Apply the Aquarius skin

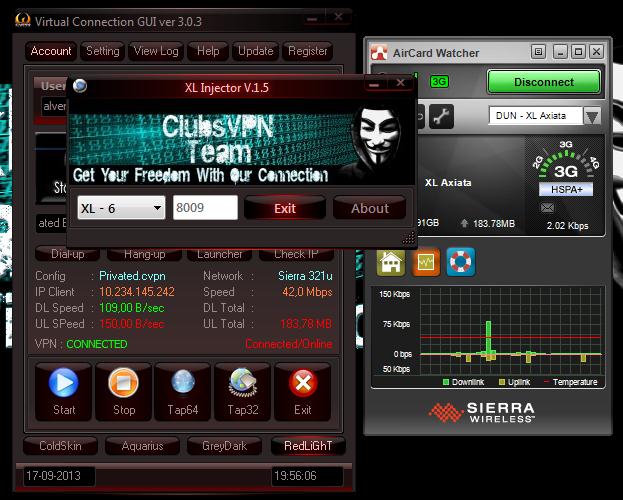pyautogui.click(x=142, y=446)
